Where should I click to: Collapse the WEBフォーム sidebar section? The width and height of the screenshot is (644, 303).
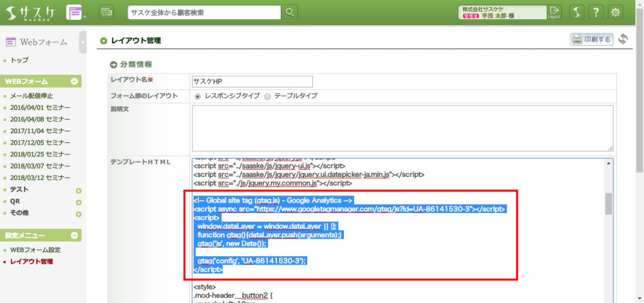[x=75, y=82]
